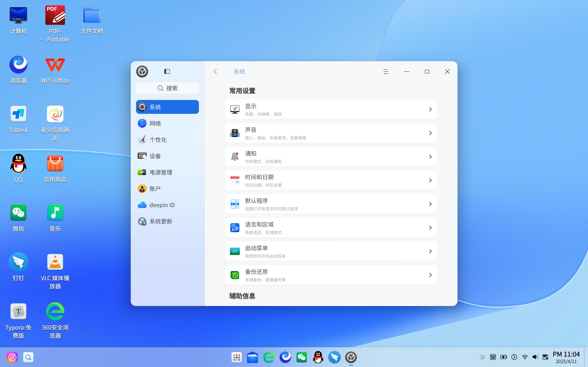Click the 搜索 search field
The image size is (588, 367).
pyautogui.click(x=167, y=88)
